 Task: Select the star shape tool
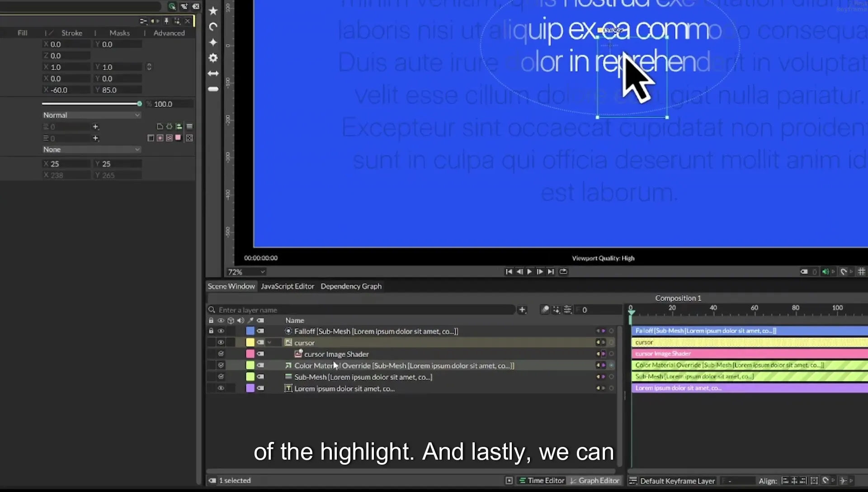point(213,11)
